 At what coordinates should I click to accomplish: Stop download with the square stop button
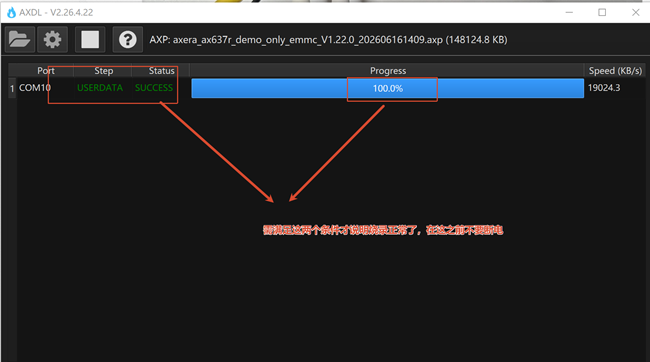[90, 39]
